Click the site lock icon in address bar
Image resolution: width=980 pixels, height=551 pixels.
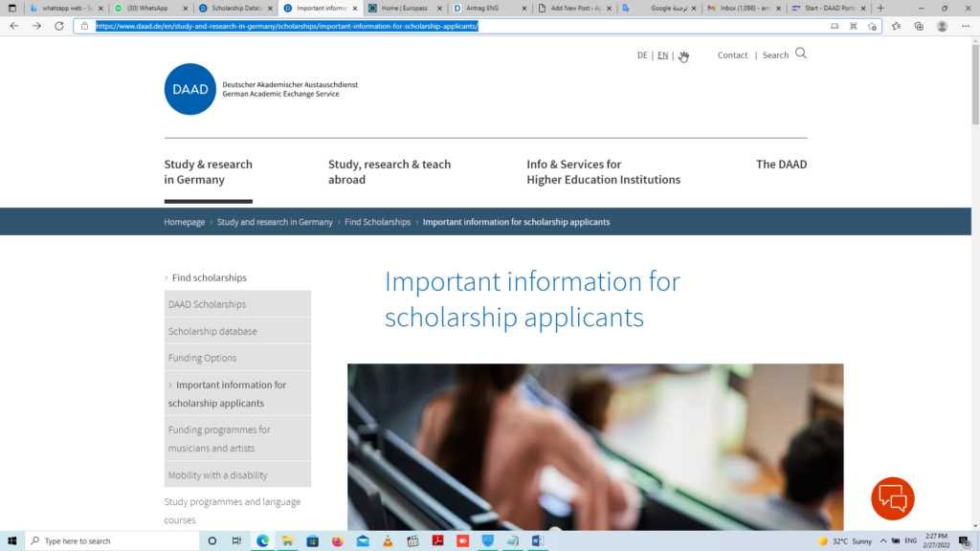point(84,26)
